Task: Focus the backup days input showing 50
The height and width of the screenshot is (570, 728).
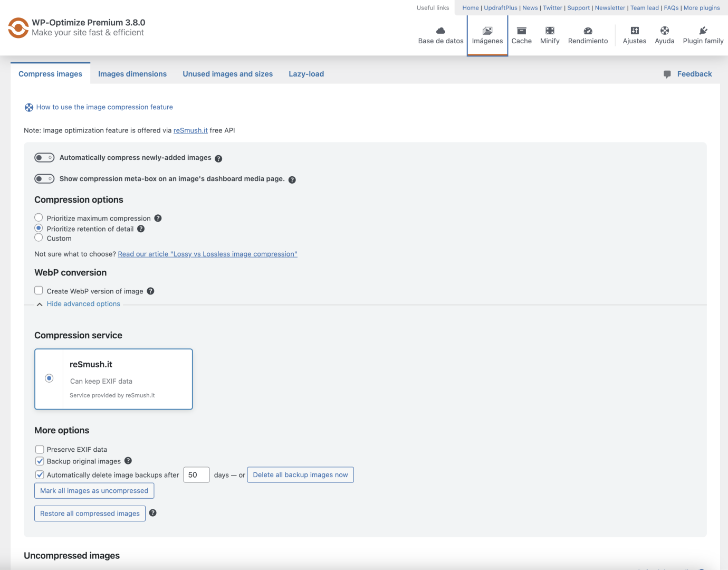Action: tap(196, 475)
